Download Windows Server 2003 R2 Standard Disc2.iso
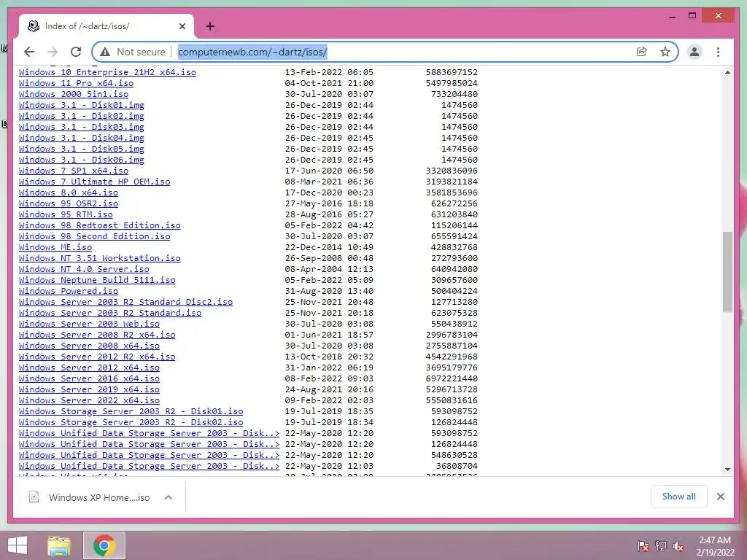 (x=125, y=303)
